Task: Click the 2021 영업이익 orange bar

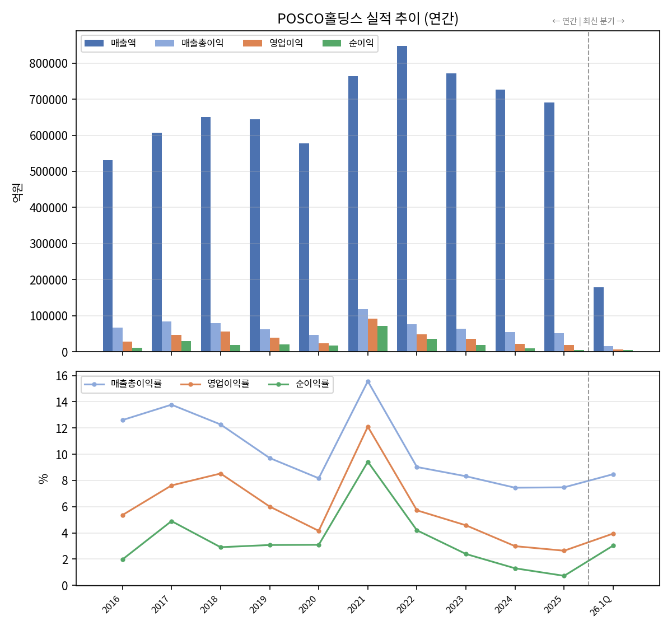Action: [x=372, y=335]
